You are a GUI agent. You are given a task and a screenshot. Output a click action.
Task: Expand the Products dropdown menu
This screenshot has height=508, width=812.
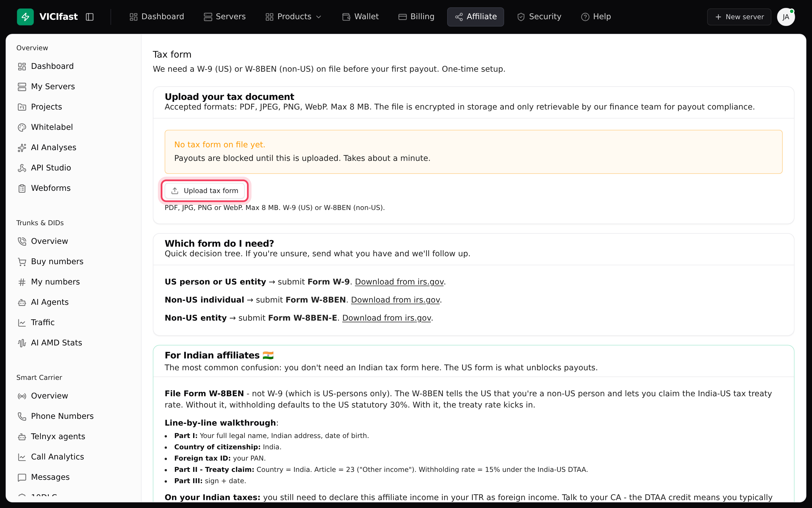click(x=293, y=17)
